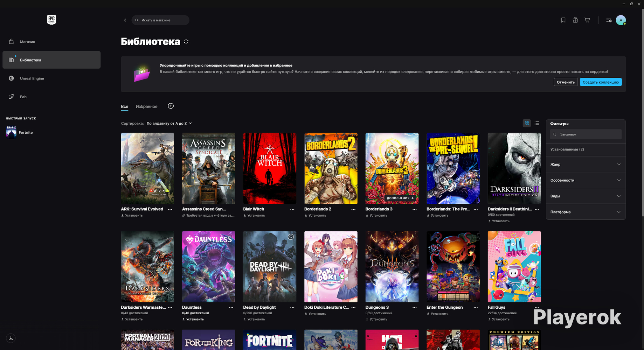The height and width of the screenshot is (350, 644).
Task: Refresh the library with the reload icon
Action: [186, 42]
